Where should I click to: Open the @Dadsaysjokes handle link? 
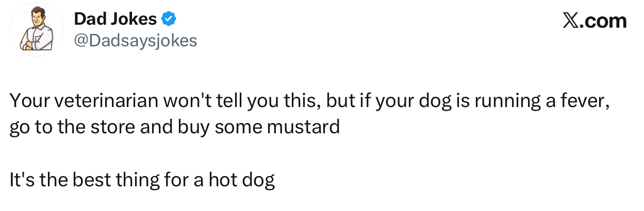tap(136, 41)
